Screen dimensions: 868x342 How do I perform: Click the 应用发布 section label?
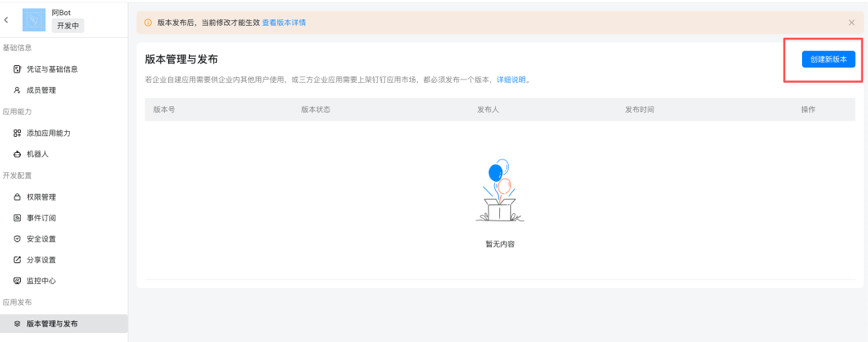(x=17, y=303)
